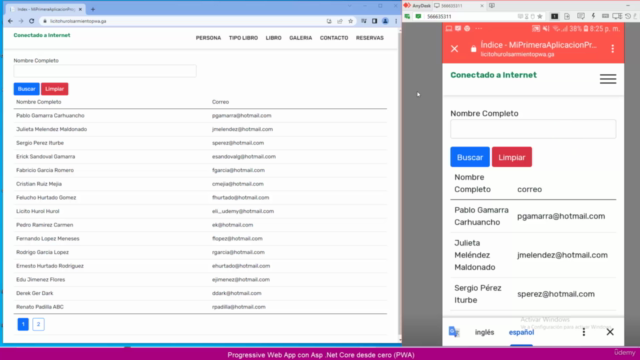Screen dimensions: 640x360
Task: Select row Pablo Gamarra Carhuancho in desktop table
Action: 200,116
